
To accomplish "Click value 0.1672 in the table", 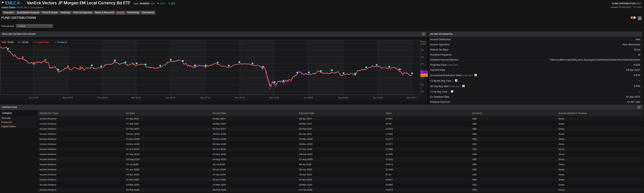I will [389, 190].
